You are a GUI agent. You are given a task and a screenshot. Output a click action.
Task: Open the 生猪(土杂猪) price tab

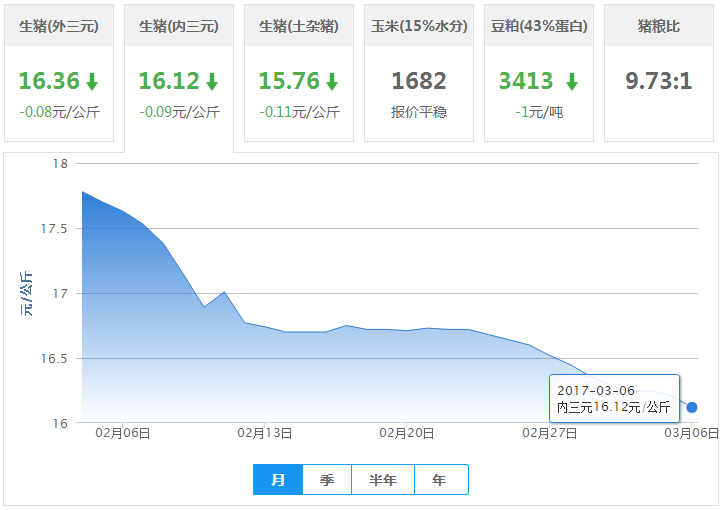point(299,27)
